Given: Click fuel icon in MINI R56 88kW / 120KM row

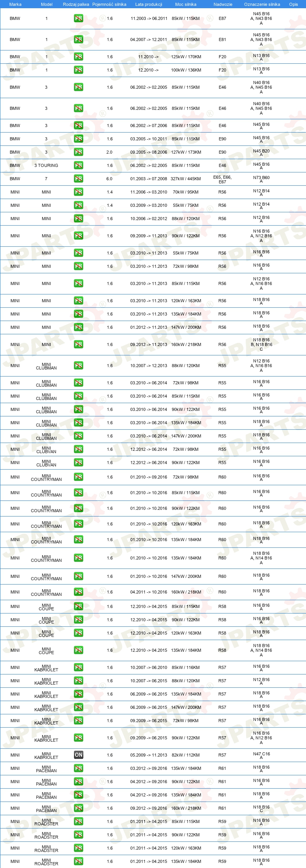Looking at the screenshot, I should (x=78, y=219).
